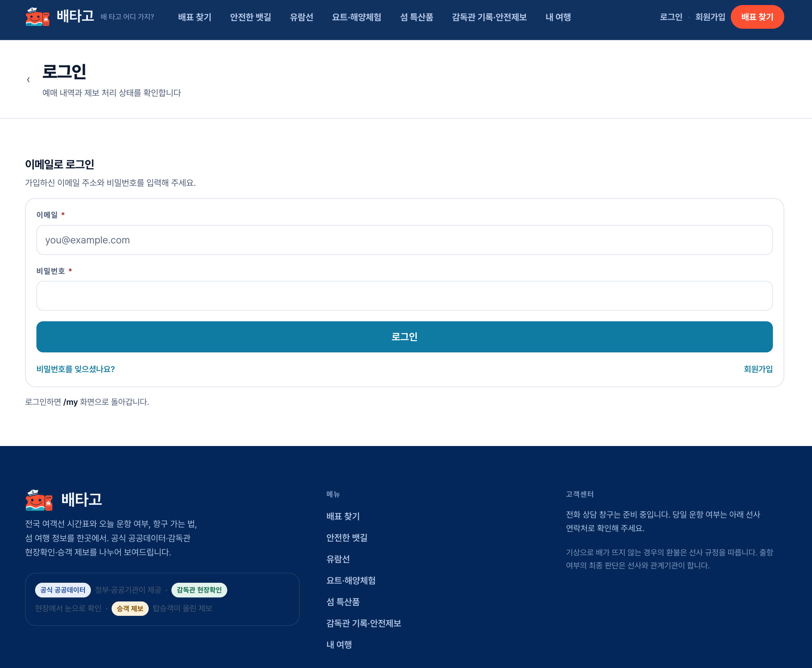Select the 감독관 현장확인 green badge
The height and width of the screenshot is (668, 812).
(199, 590)
